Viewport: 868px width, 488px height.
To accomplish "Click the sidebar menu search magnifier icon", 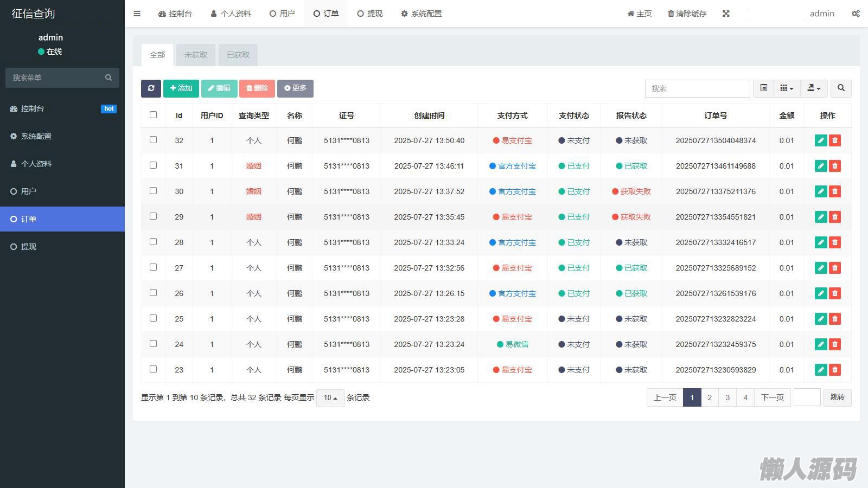I will click(x=108, y=78).
